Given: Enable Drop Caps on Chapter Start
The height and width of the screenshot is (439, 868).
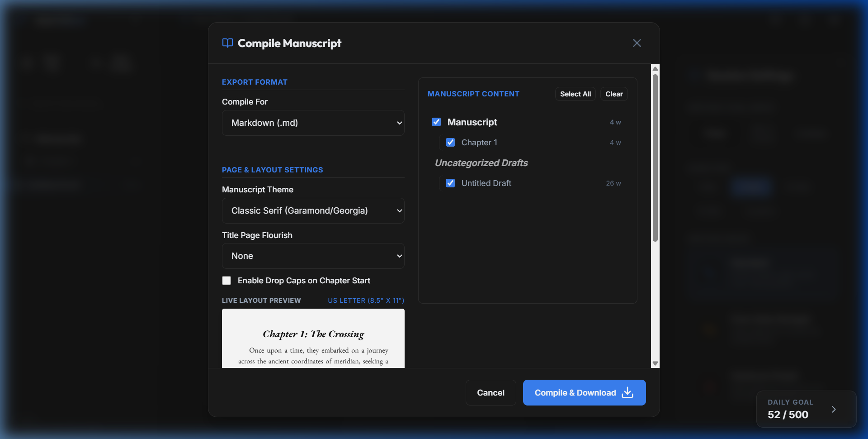Looking at the screenshot, I should tap(226, 281).
